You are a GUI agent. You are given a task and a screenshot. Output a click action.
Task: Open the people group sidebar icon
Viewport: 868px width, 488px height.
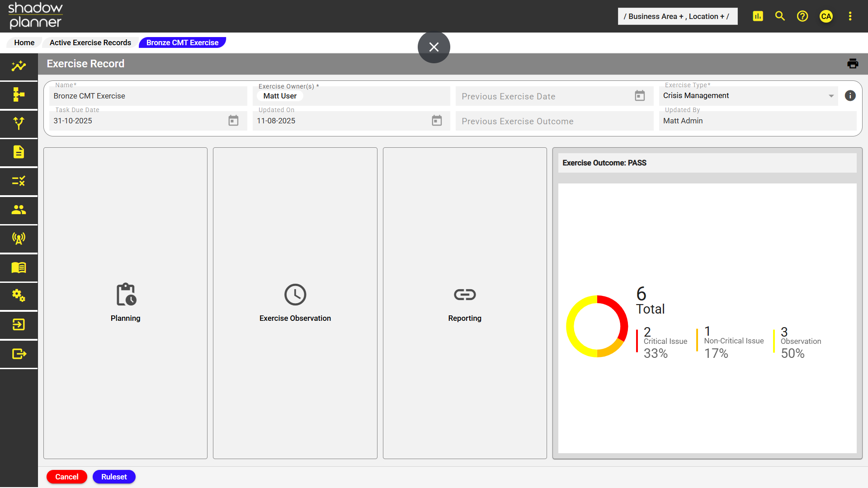coord(19,210)
